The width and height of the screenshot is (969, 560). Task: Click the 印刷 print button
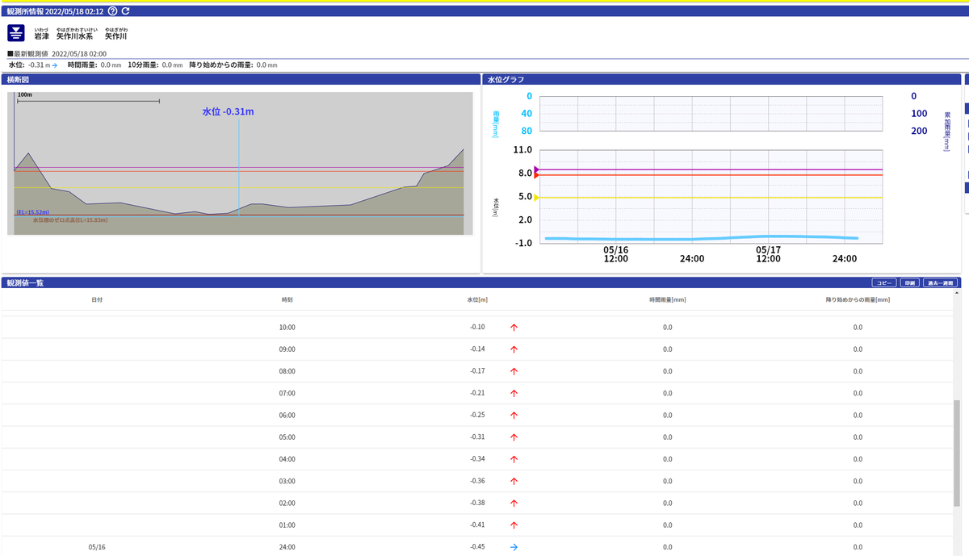pos(910,283)
